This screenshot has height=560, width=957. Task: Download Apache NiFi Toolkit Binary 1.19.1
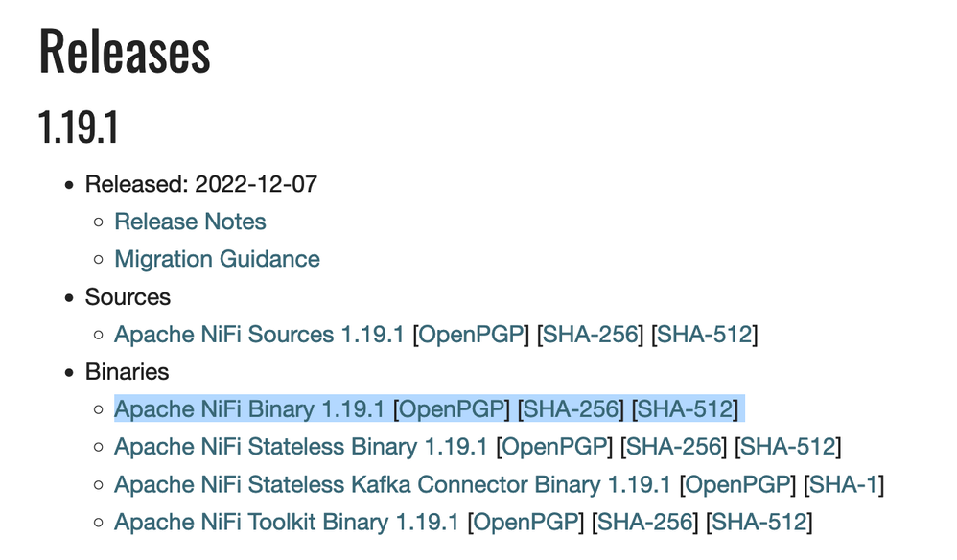tap(287, 523)
